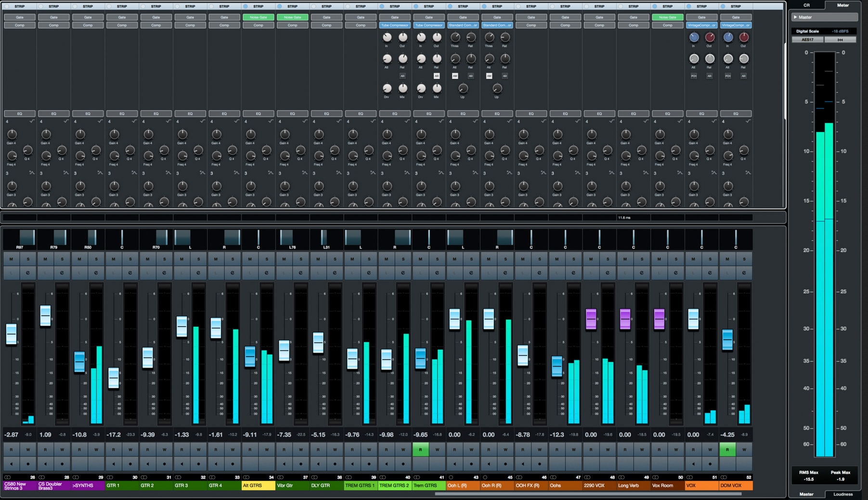Toggle EQ band 4 on GTR 2 channel
Viewport: 868px width, 500px height.
(x=143, y=121)
